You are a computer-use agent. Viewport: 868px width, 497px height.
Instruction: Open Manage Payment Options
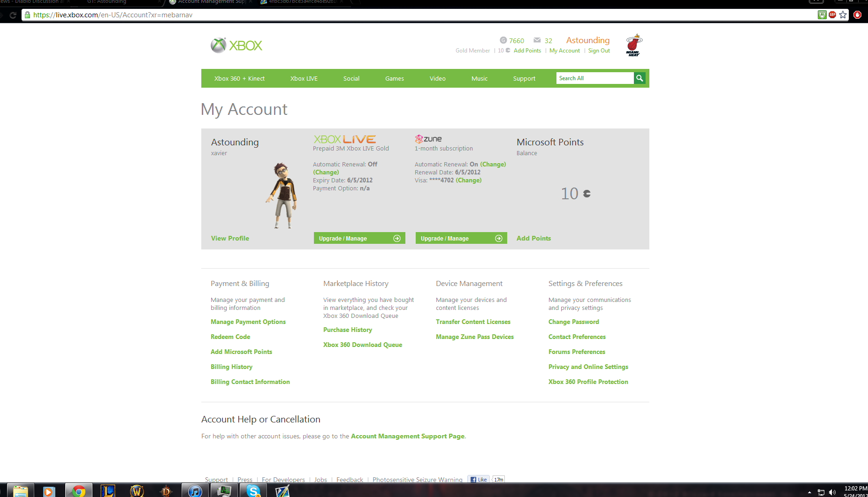coord(248,322)
